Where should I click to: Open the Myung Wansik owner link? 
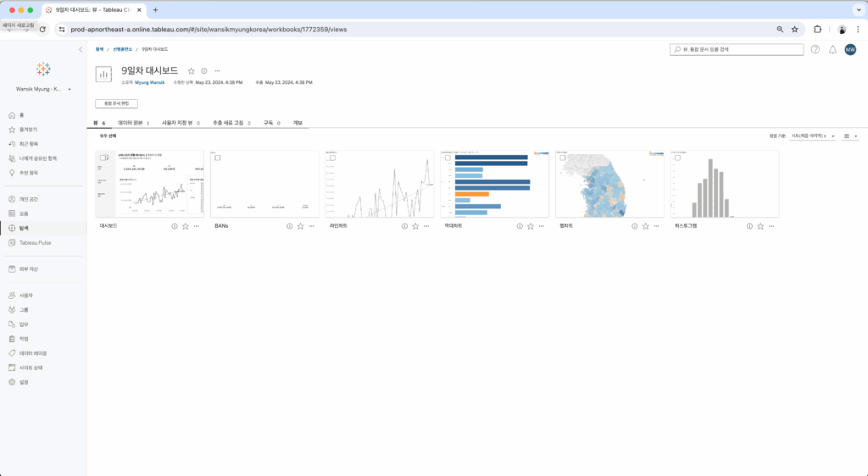(x=150, y=83)
